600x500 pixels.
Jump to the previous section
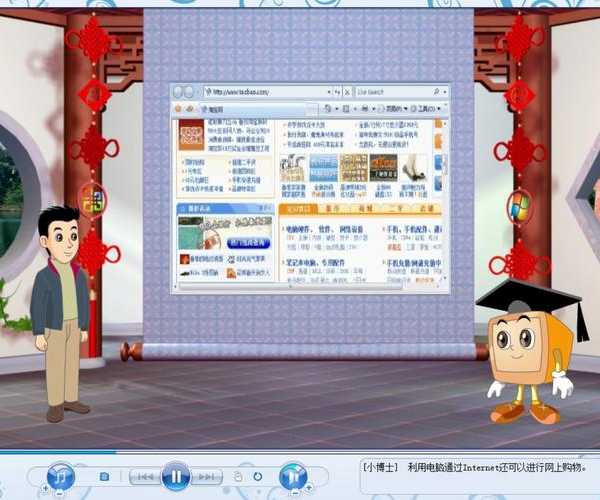point(146,477)
